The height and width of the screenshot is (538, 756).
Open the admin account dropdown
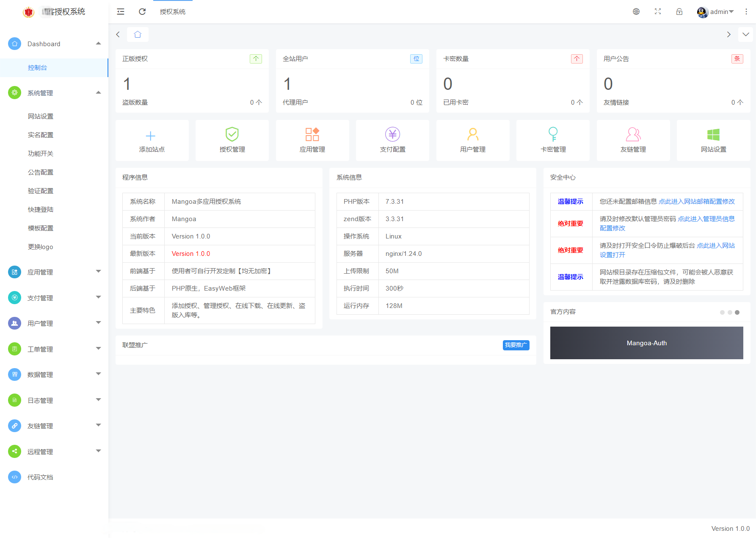coord(716,11)
